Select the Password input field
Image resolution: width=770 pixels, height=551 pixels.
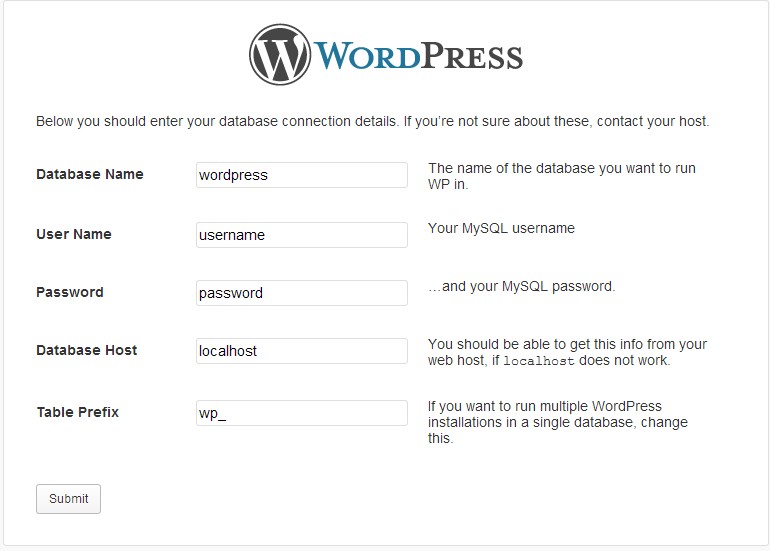point(302,293)
